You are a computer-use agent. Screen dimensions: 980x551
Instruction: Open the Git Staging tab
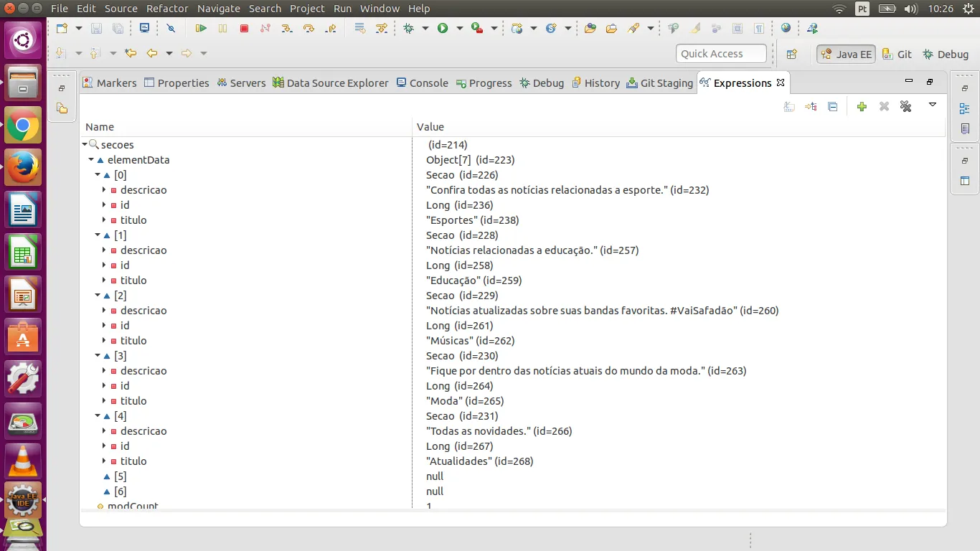[659, 83]
